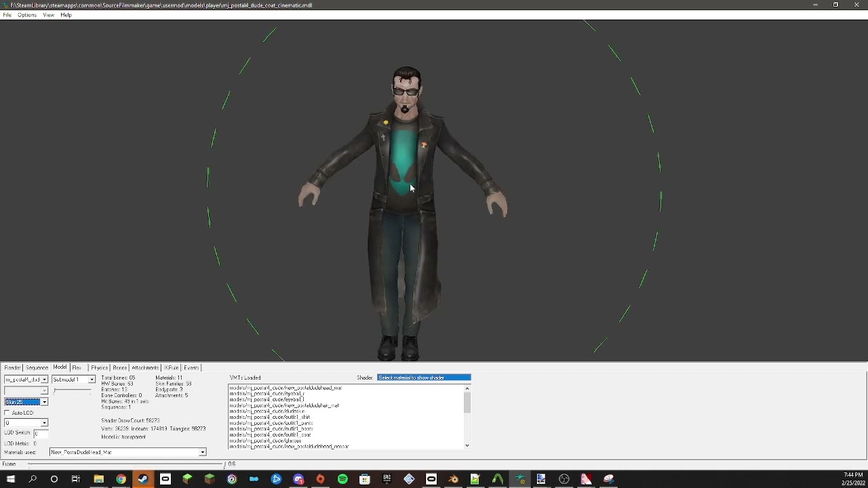The image size is (868, 488).
Task: Select the outfit1_pants VMT entry
Action: pyautogui.click(x=271, y=423)
